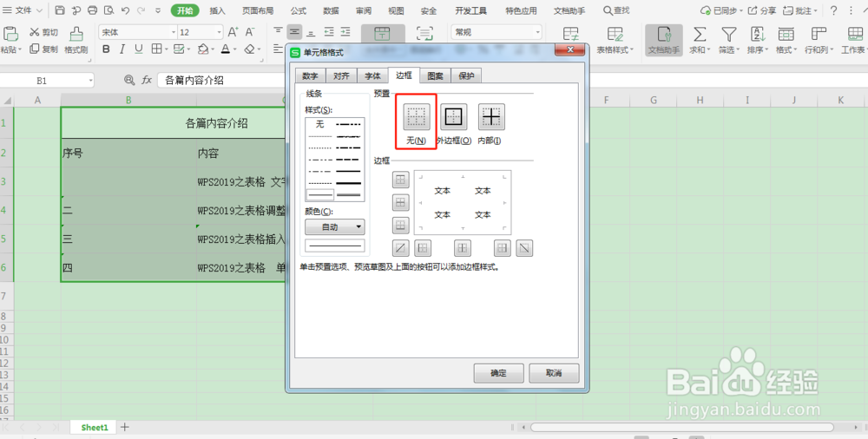The width and height of the screenshot is (868, 439).
Task: Click the Document Helper (文档助手) ribbon button
Action: [x=663, y=41]
